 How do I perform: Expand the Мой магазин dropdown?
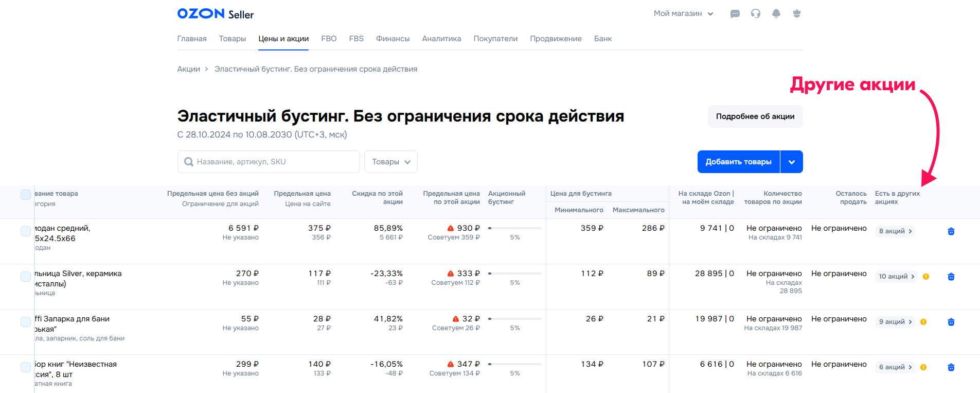pyautogui.click(x=683, y=13)
